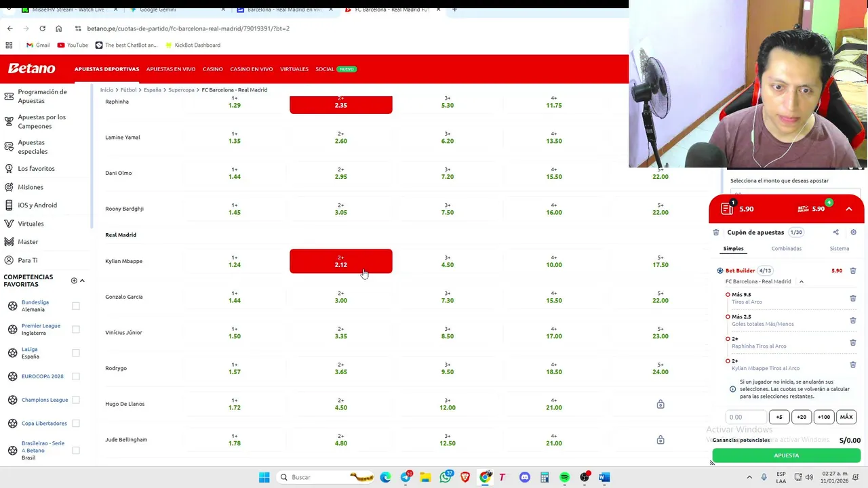Click locked 5+ market for Jude Bellingham
Viewport: 868px width, 488px height.
660,440
